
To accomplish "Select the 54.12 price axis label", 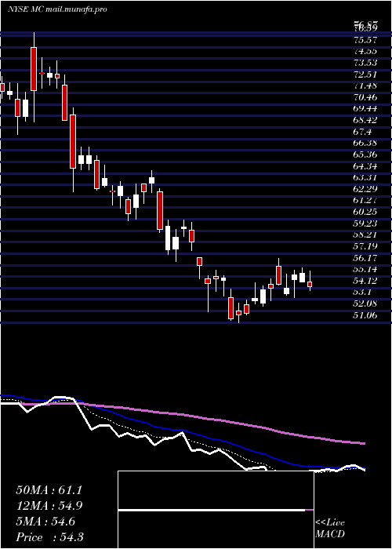I will [x=365, y=281].
